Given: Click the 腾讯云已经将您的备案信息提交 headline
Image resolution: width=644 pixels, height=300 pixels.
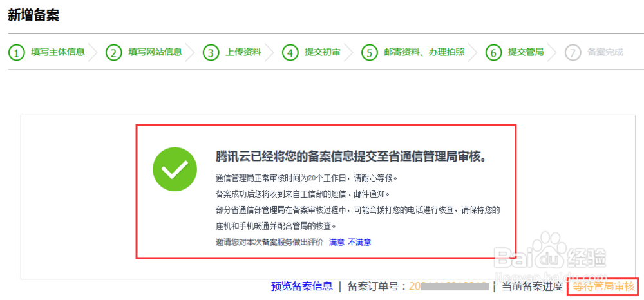Looking at the screenshot, I should point(352,156).
